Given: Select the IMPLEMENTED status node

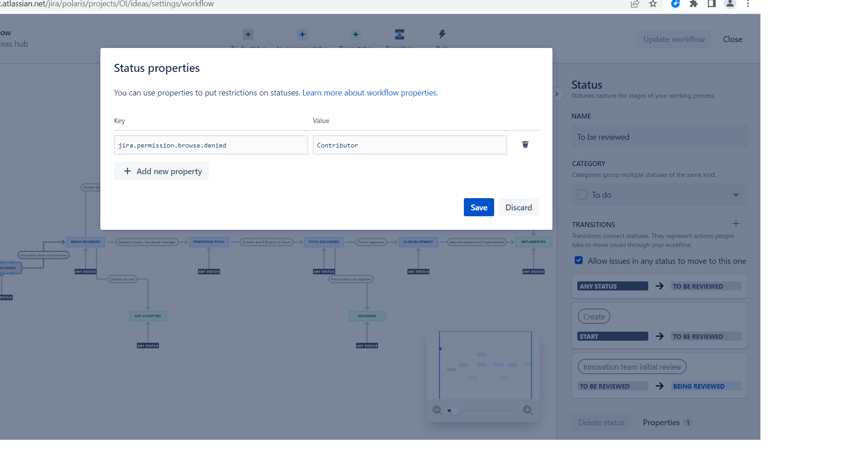Looking at the screenshot, I should (533, 242).
